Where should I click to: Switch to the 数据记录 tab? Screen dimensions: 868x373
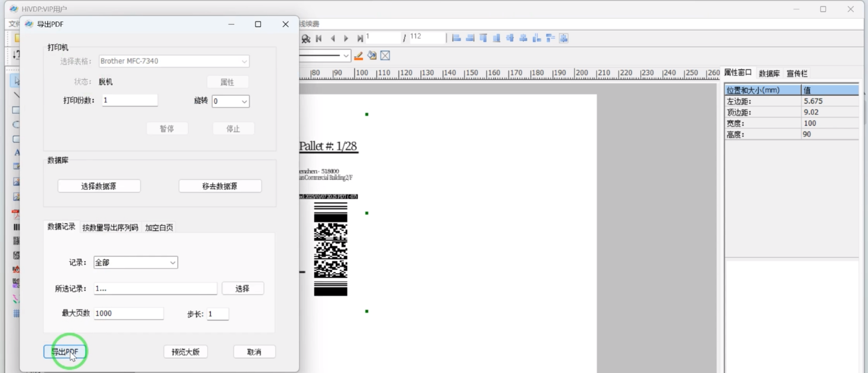tap(61, 227)
